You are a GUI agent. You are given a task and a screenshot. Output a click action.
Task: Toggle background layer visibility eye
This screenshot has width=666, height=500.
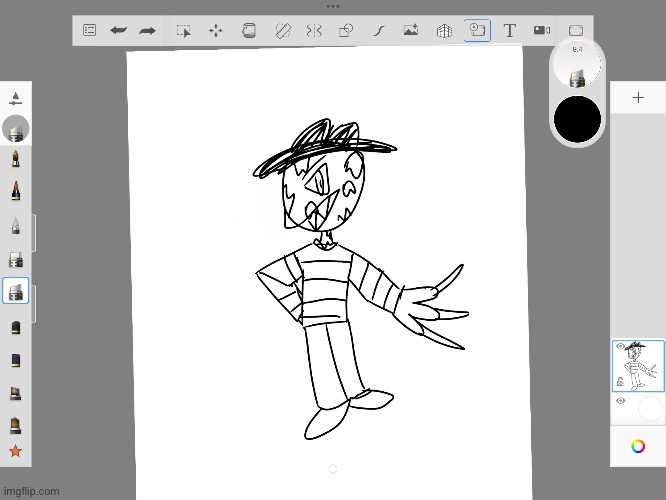point(620,401)
